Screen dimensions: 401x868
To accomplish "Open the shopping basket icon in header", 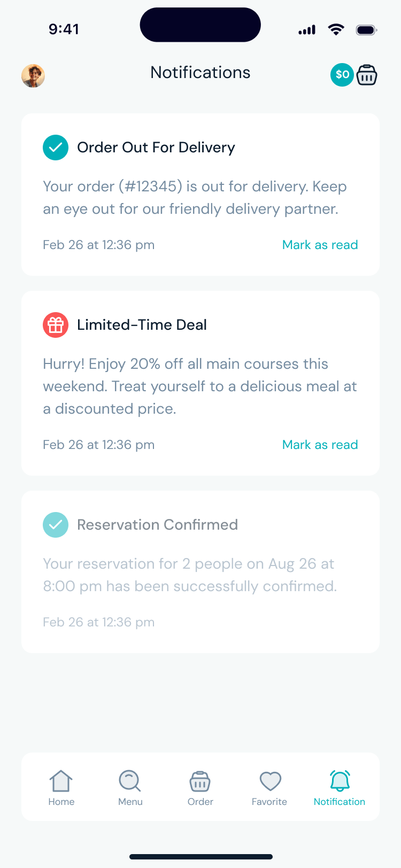I will pyautogui.click(x=367, y=75).
